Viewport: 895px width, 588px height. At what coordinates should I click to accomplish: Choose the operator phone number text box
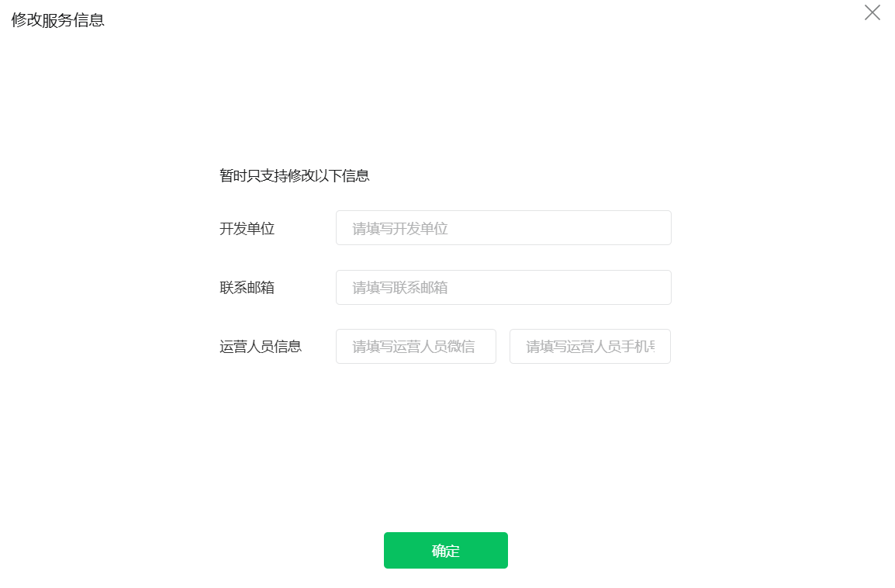(589, 347)
